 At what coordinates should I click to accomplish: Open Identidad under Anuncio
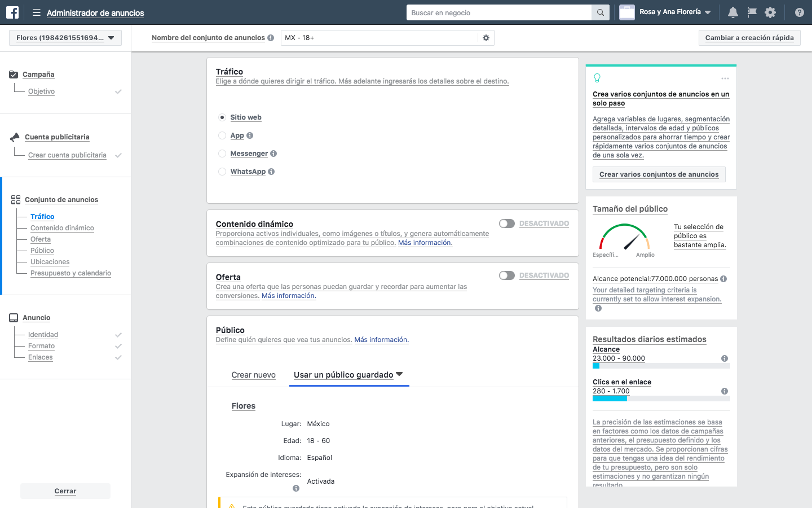43,335
